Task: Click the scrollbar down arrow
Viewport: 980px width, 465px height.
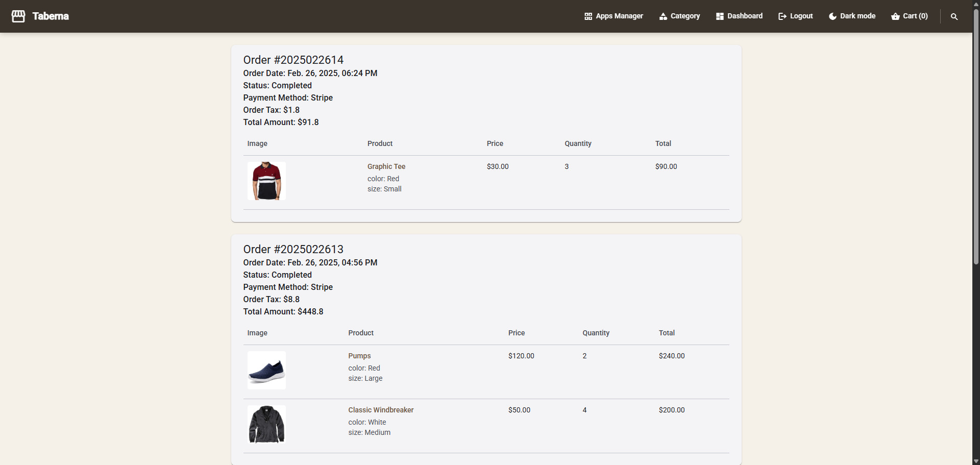Action: pos(976,461)
